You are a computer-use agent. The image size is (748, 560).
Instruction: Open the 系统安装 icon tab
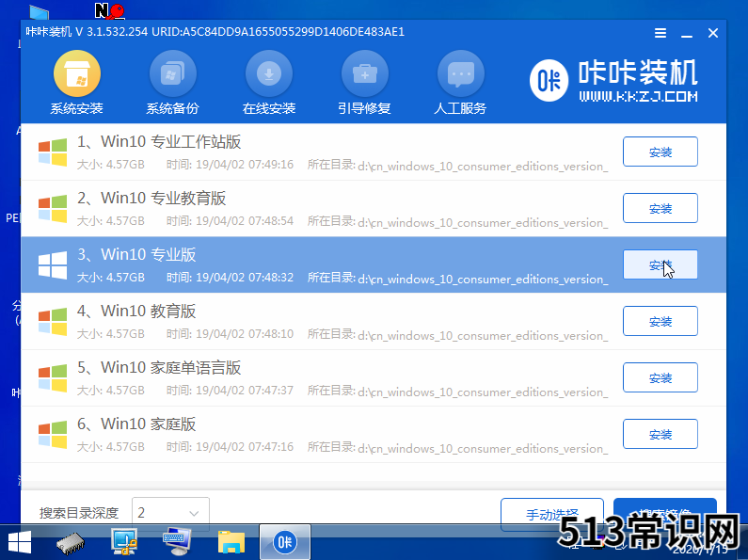[x=77, y=74]
